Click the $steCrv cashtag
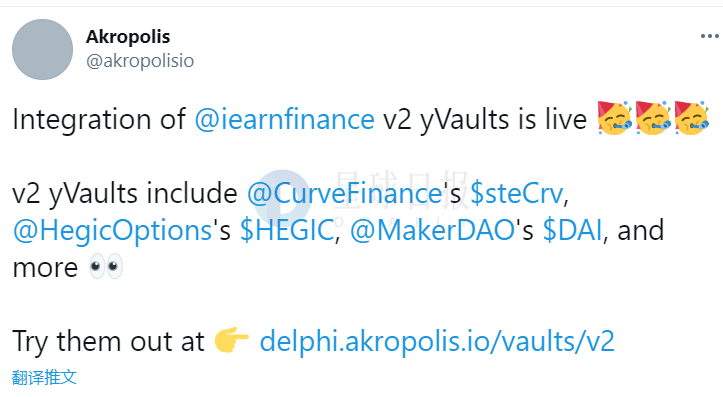 [x=517, y=193]
